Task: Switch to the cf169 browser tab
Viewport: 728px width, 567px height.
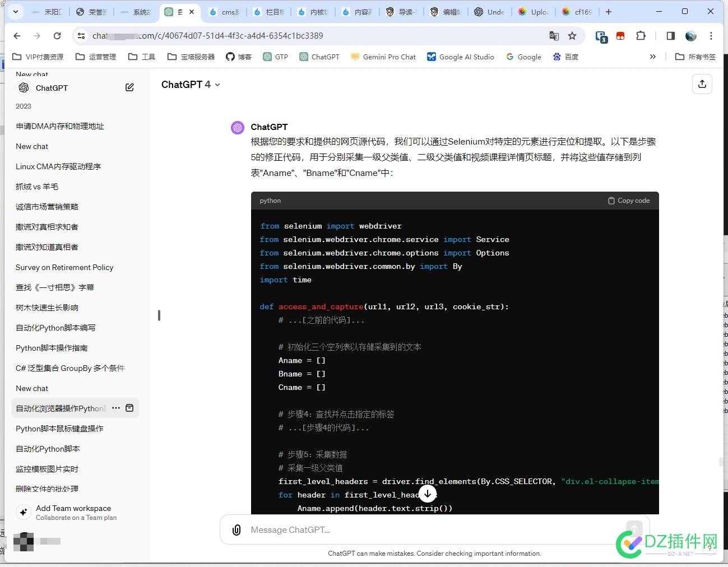Action: coord(577,11)
